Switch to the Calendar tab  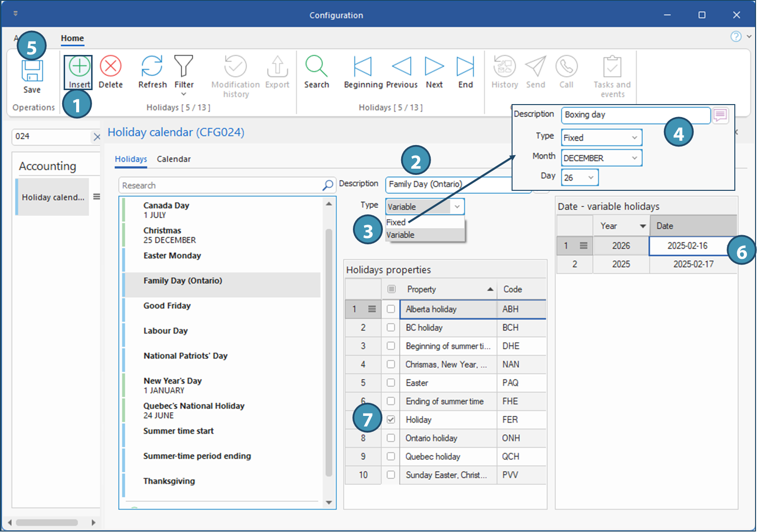174,159
